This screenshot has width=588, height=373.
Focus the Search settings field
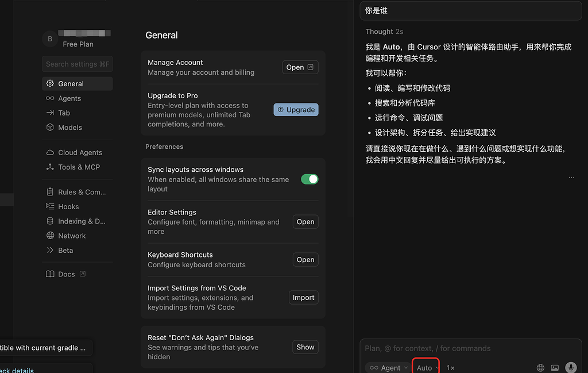coord(78,64)
